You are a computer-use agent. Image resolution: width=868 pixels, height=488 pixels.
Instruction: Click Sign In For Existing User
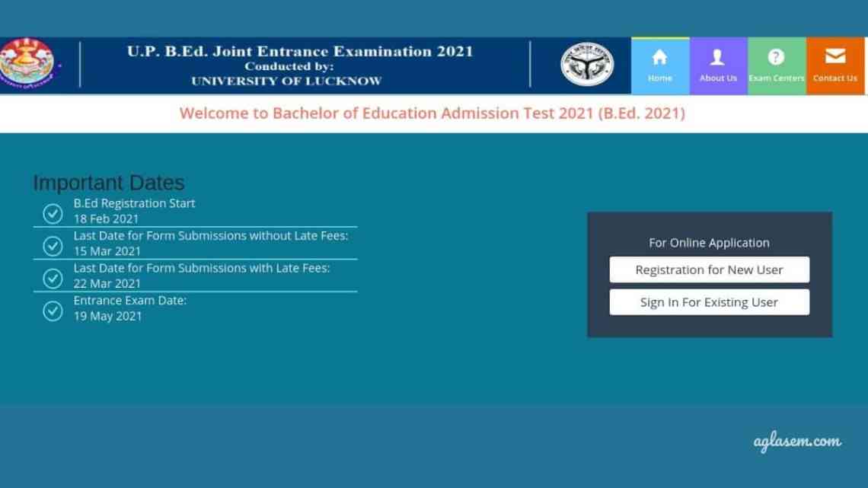(x=709, y=301)
